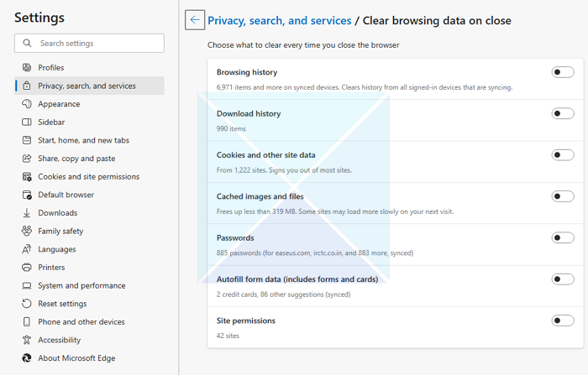This screenshot has height=375, width=588.
Task: Click the Family safety icon
Action: click(x=27, y=232)
